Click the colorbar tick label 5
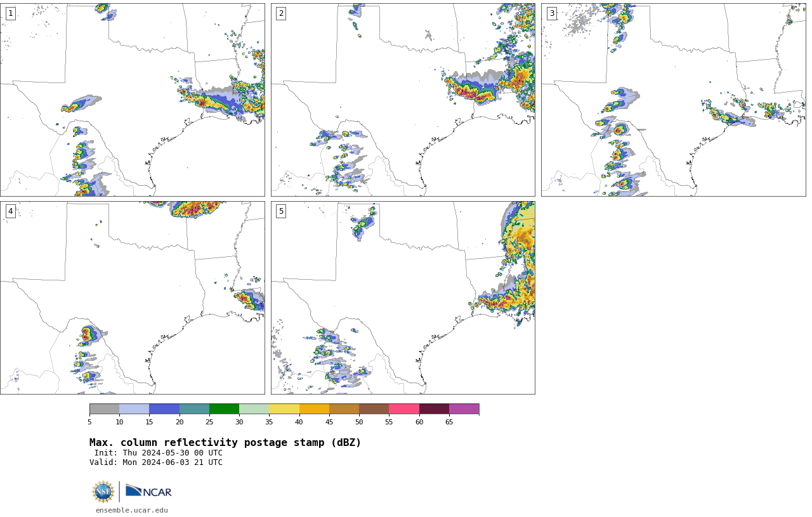Screen dimensions: 812x517 [89, 422]
